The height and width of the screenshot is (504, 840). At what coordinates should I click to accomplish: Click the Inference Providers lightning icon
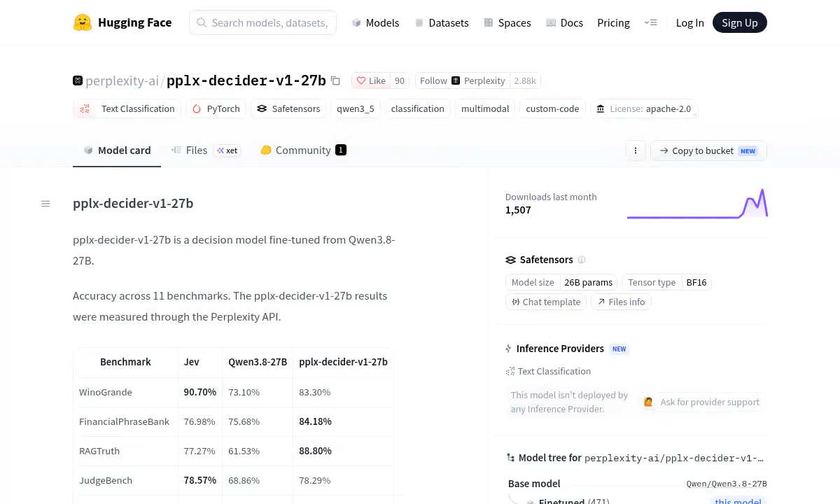tap(509, 349)
